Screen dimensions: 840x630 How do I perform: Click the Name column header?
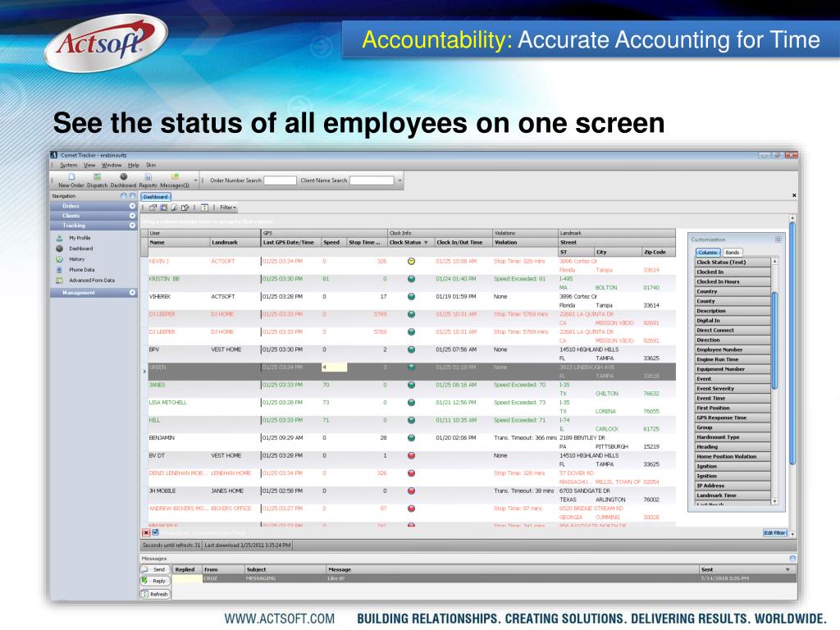tap(179, 243)
